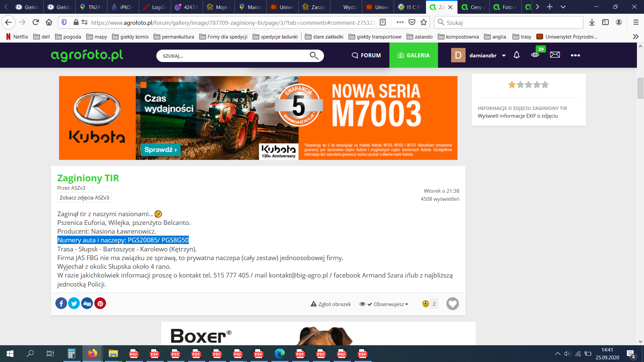This screenshot has width=644, height=362.
Task: Click the Digg share icon
Action: [x=87, y=303]
